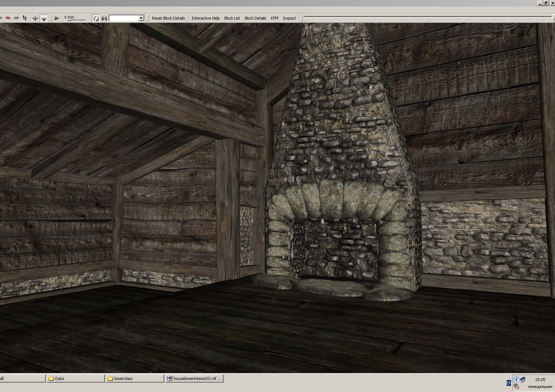This screenshot has width=555, height=392.
Task: Click Reset Block Details
Action: tap(168, 18)
